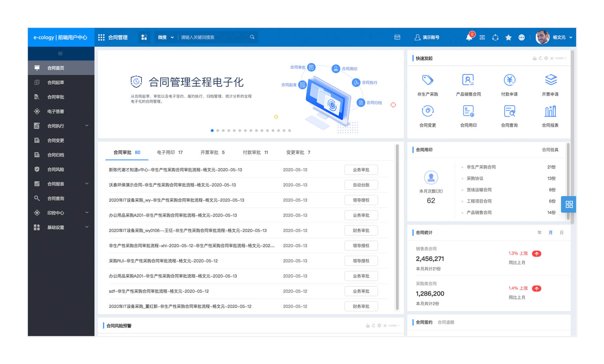Click the module switcher icon beside 合同管理

coord(144,37)
